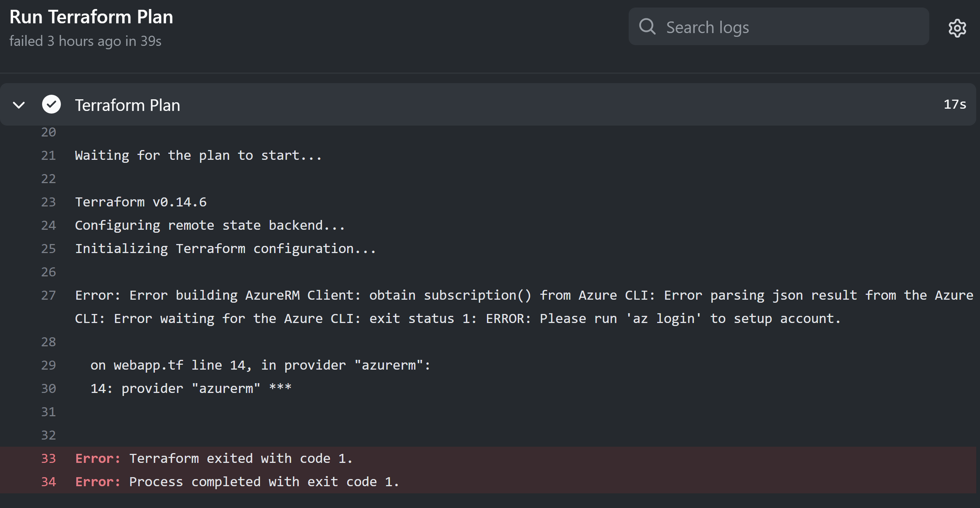Viewport: 980px width, 508px height.
Task: Open the log settings gear menu
Action: coord(957,28)
